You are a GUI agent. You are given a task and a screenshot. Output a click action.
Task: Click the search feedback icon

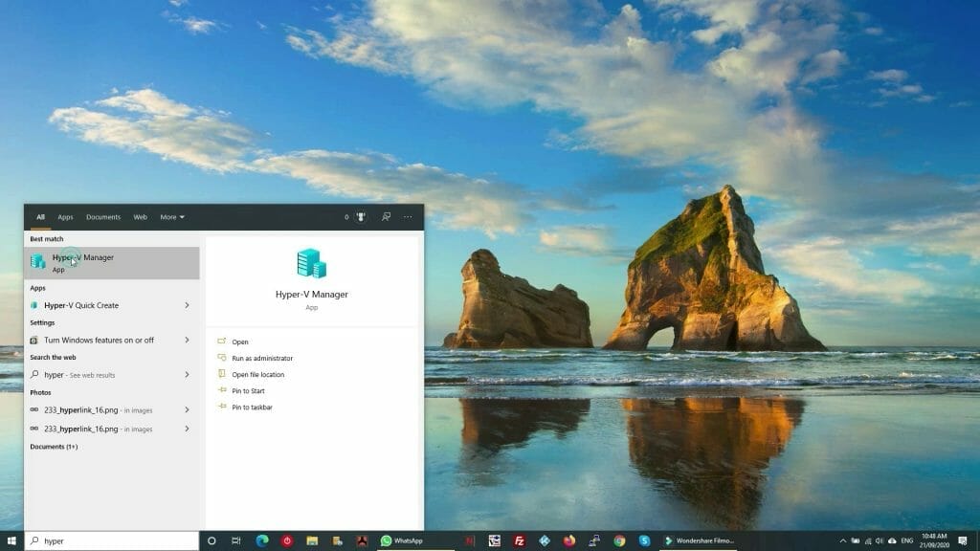(386, 217)
